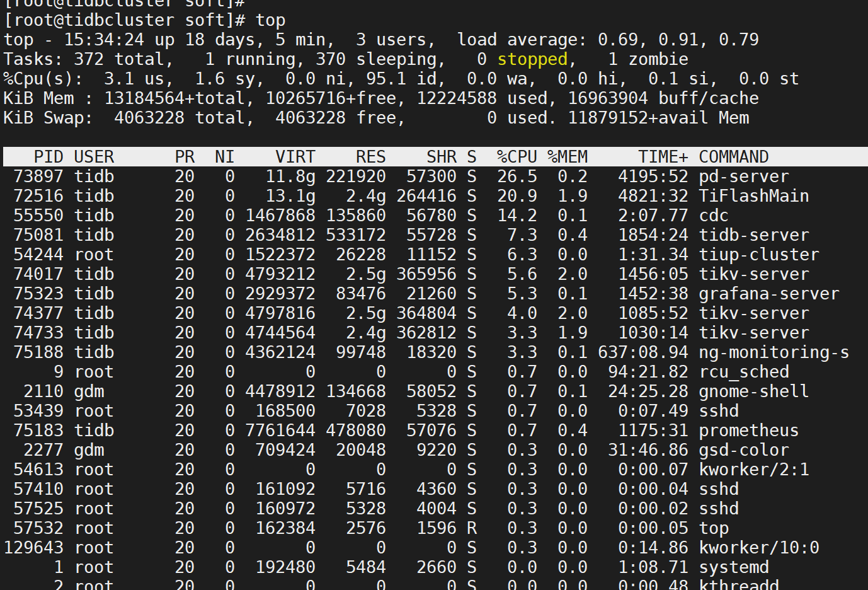
Task: Click user gdm in the gnome-shell row
Action: point(89,391)
